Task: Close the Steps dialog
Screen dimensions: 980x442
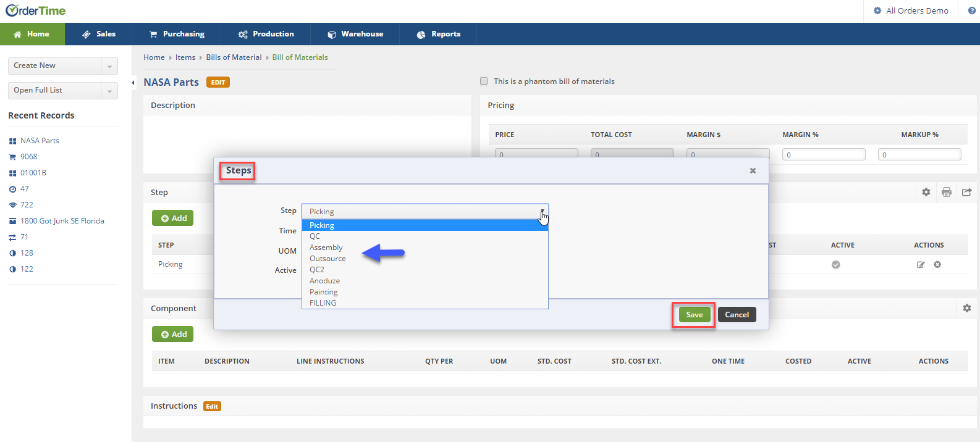Action: (x=753, y=171)
